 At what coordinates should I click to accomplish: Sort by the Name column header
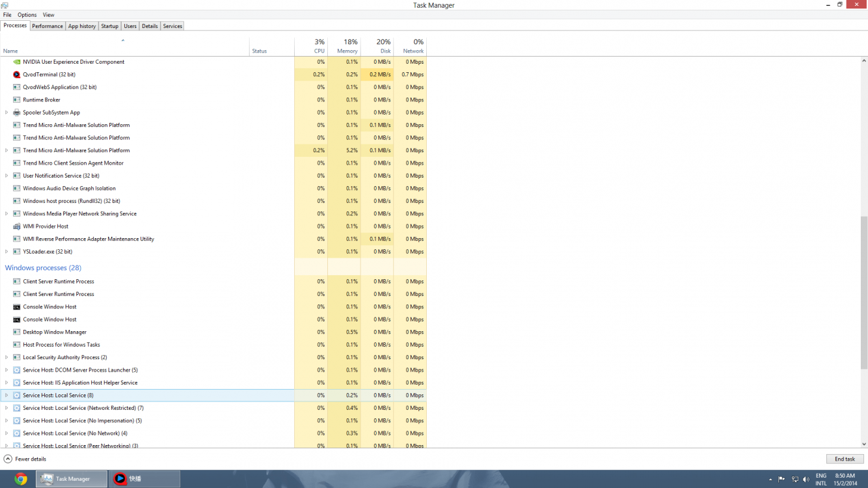125,46
